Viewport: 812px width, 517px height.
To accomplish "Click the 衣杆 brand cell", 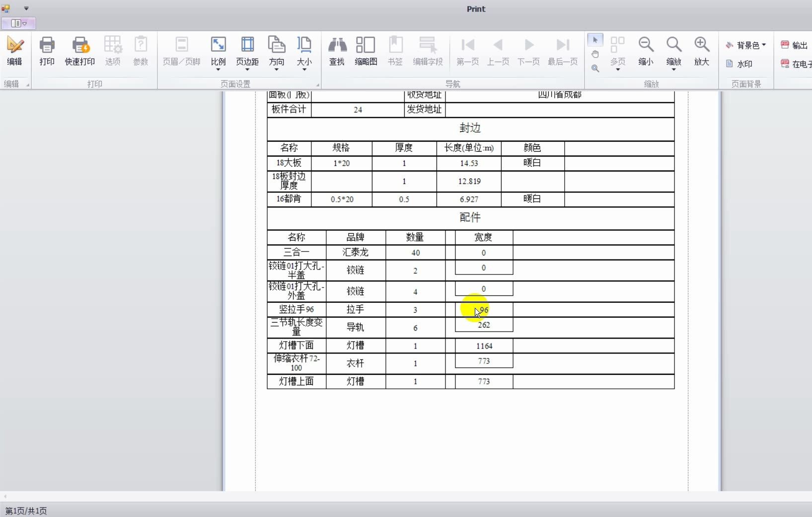I will coord(356,363).
